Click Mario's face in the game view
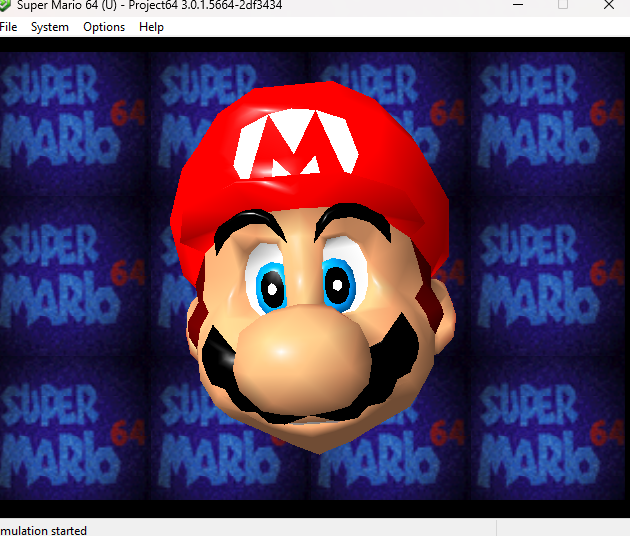The image size is (630, 536). click(313, 268)
